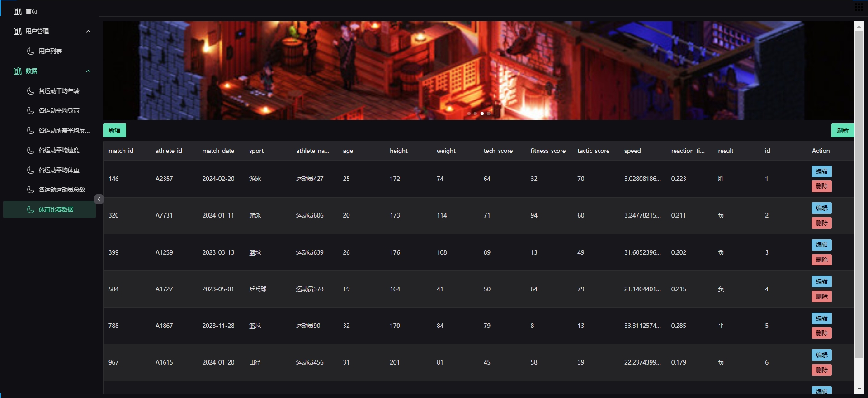Screen dimensions: 868x398
Task: Click the sport column header
Action: coord(256,151)
